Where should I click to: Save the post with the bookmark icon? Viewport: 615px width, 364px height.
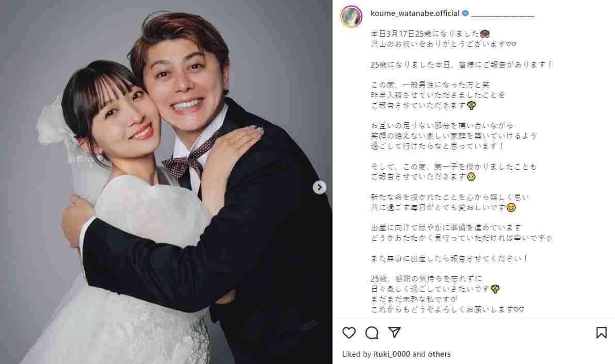coord(601,333)
